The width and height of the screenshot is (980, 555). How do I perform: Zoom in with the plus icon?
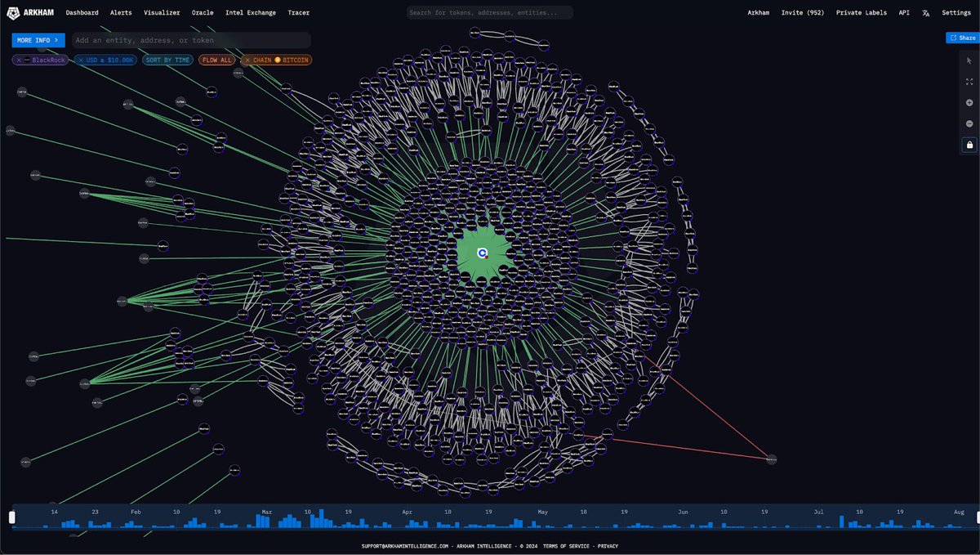pos(969,102)
